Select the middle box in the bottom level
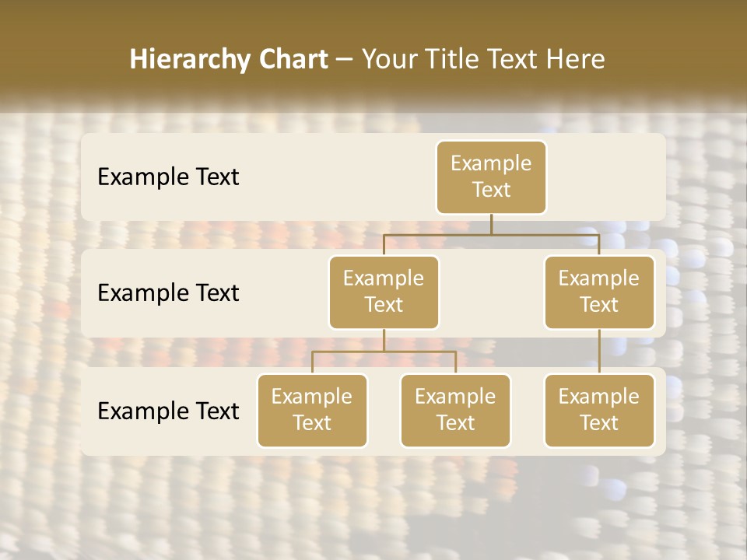The height and width of the screenshot is (560, 747). point(455,410)
